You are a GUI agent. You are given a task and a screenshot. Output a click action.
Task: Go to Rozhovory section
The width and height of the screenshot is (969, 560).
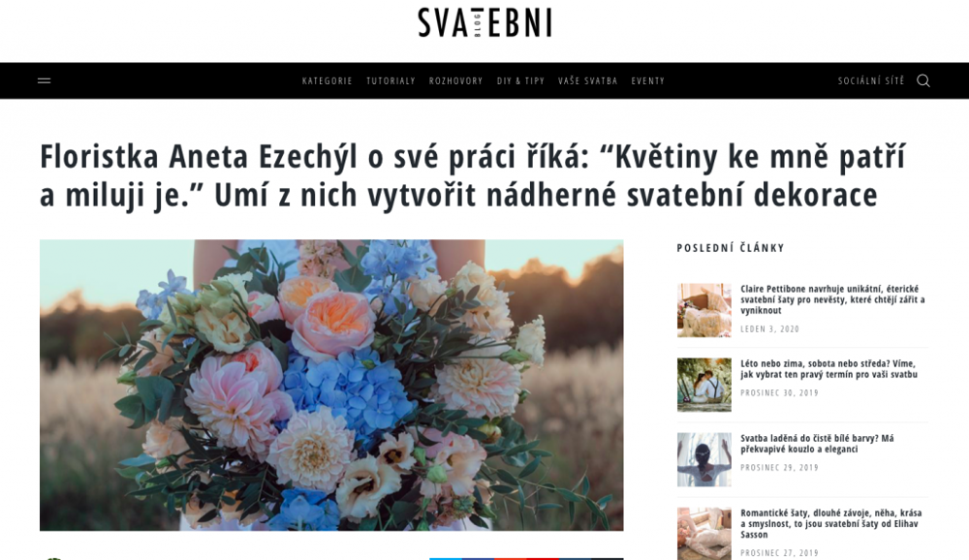[456, 81]
